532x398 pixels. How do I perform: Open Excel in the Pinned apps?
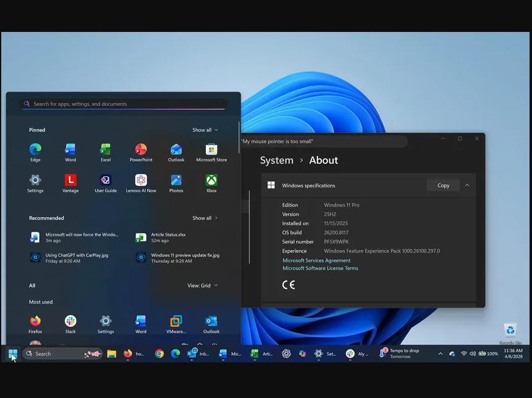coord(106,153)
